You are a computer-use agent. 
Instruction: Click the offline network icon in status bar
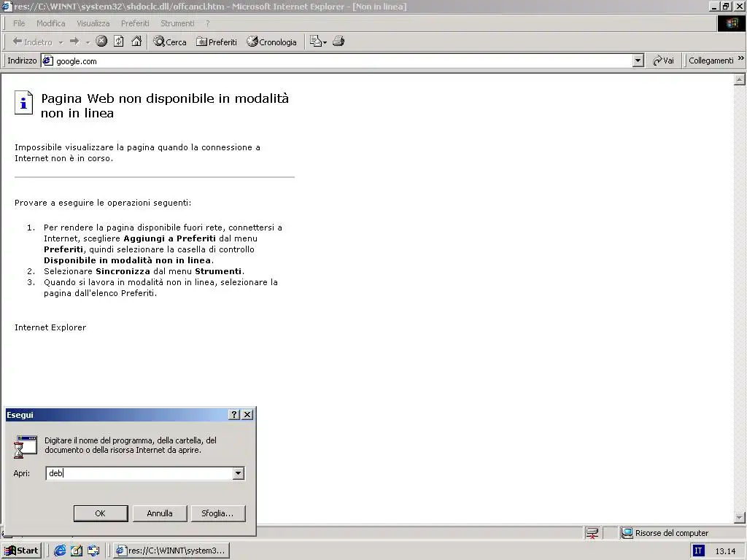coord(592,533)
